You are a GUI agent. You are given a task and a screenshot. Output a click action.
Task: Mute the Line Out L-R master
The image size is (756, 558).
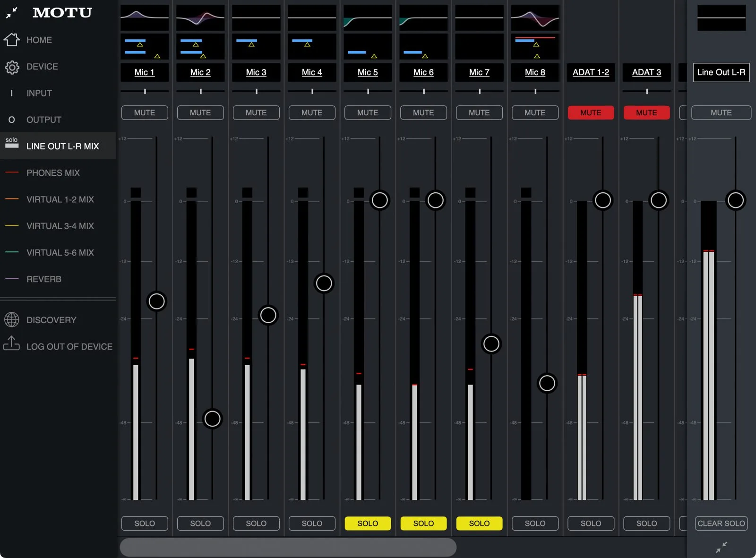click(721, 112)
